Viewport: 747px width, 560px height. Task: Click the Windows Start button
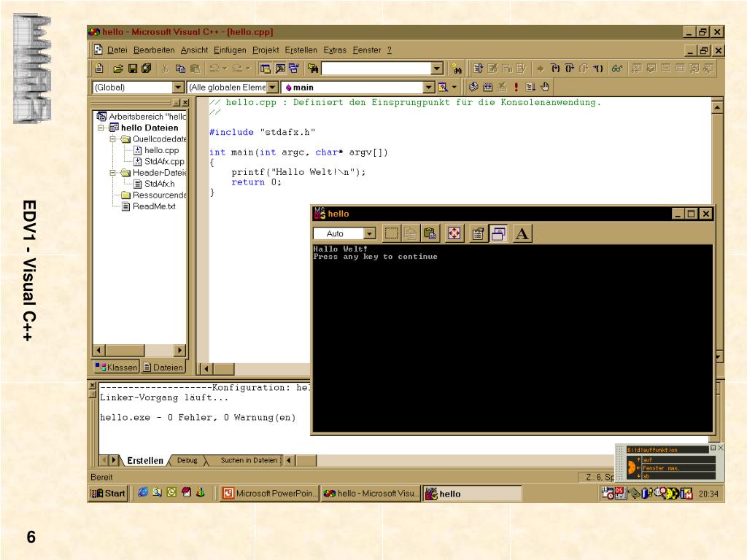[108, 494]
